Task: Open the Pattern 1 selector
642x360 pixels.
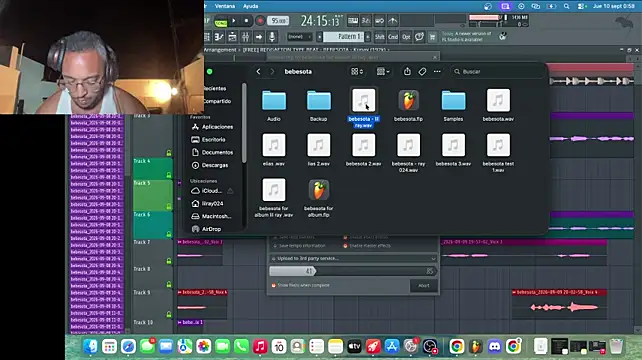Action: pos(343,37)
